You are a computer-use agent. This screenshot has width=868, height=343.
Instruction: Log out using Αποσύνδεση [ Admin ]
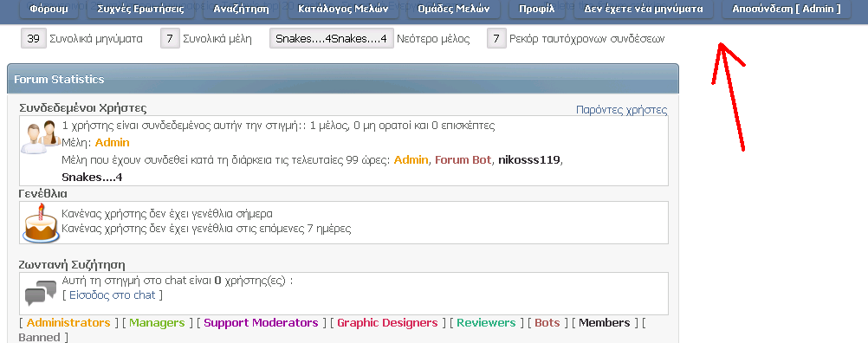coord(786,9)
